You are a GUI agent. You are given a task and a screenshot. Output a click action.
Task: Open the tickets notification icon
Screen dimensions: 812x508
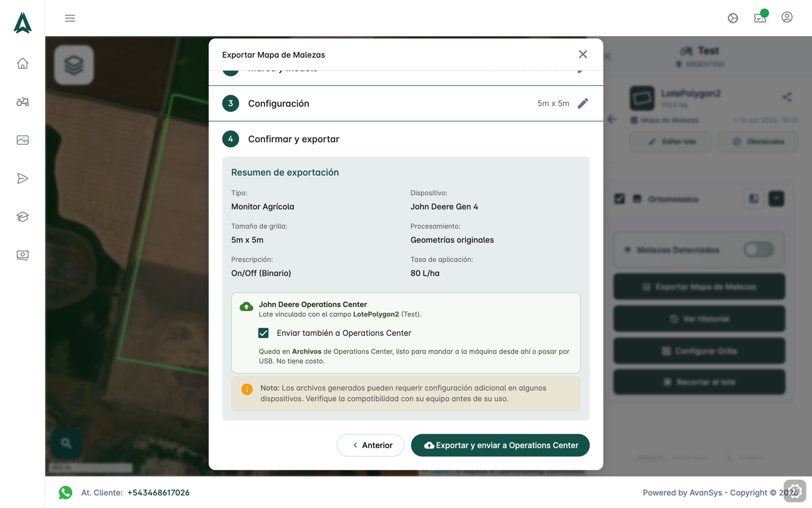(x=760, y=18)
